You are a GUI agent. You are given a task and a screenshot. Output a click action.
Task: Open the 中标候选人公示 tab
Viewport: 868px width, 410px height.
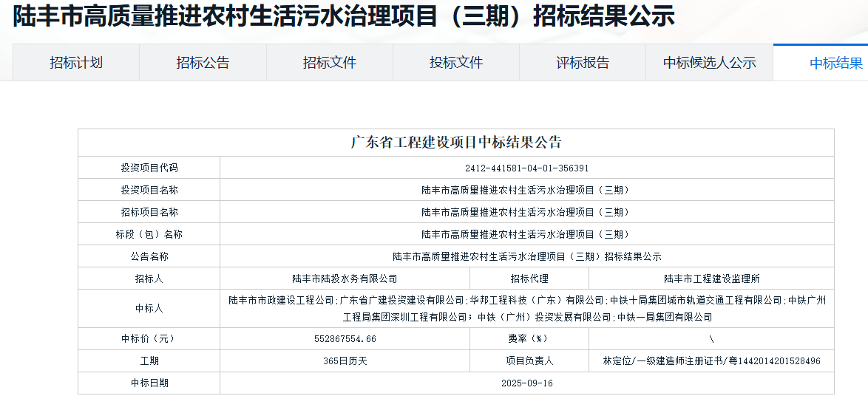tap(709, 63)
